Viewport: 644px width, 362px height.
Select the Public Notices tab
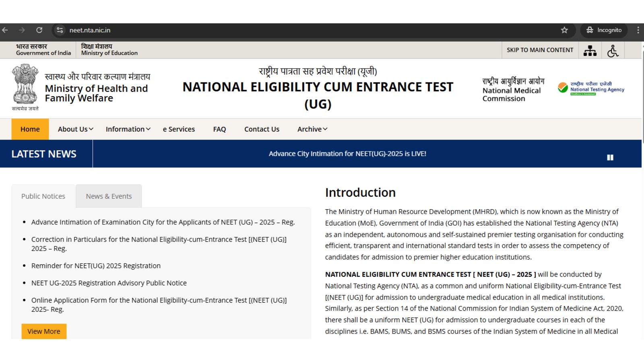tap(43, 196)
